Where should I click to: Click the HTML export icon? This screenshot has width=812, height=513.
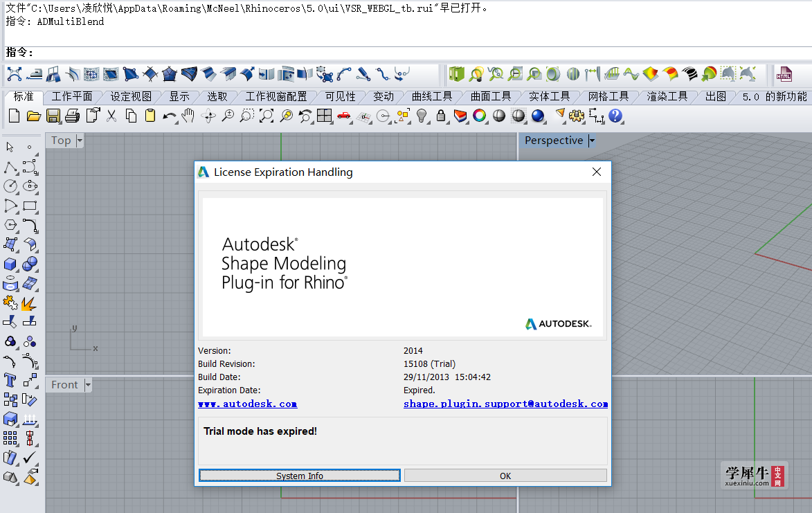pyautogui.click(x=784, y=75)
